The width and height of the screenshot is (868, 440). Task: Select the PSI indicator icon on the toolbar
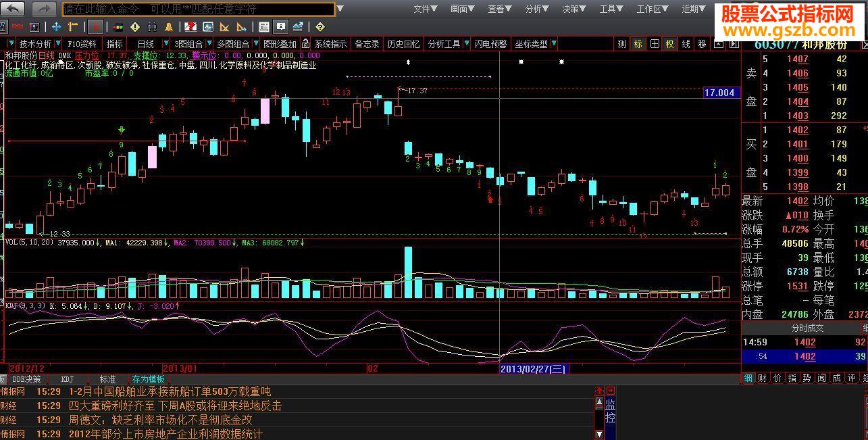tap(17, 28)
